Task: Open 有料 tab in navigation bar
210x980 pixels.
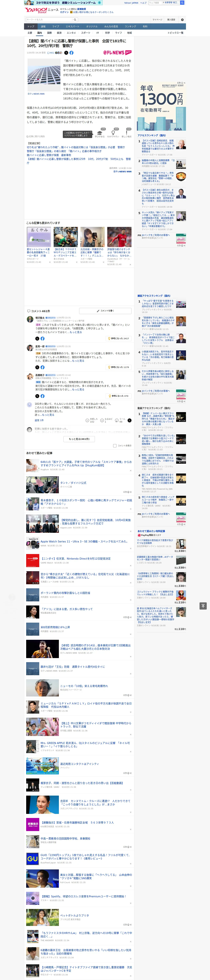Action: click(x=145, y=27)
